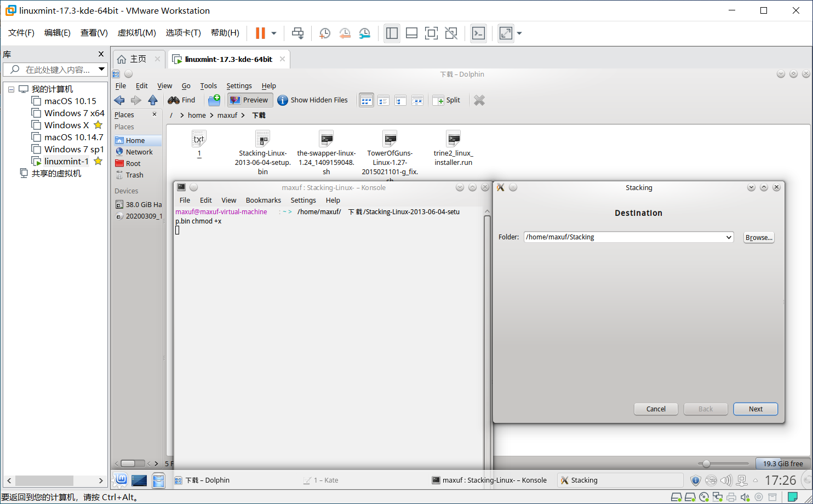Click maxuf in the Dolphin breadcrumb

coord(227,116)
